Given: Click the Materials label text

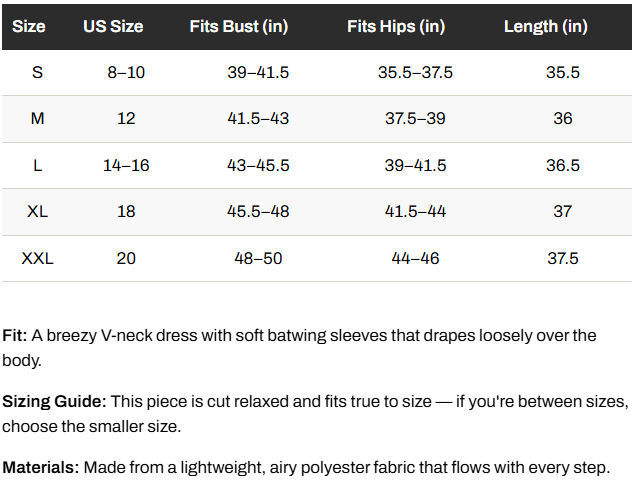Looking at the screenshot, I should [x=41, y=468].
